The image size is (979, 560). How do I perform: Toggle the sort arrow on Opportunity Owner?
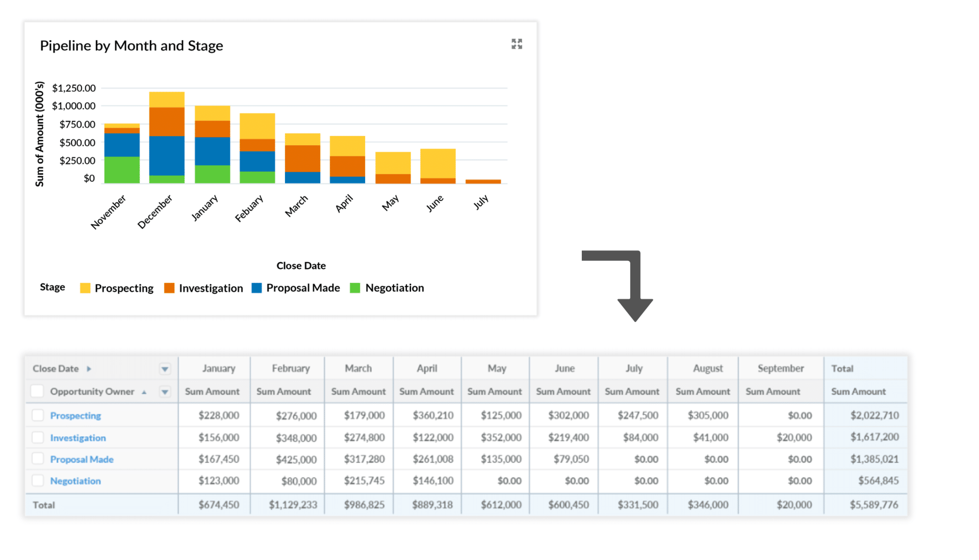point(144,392)
